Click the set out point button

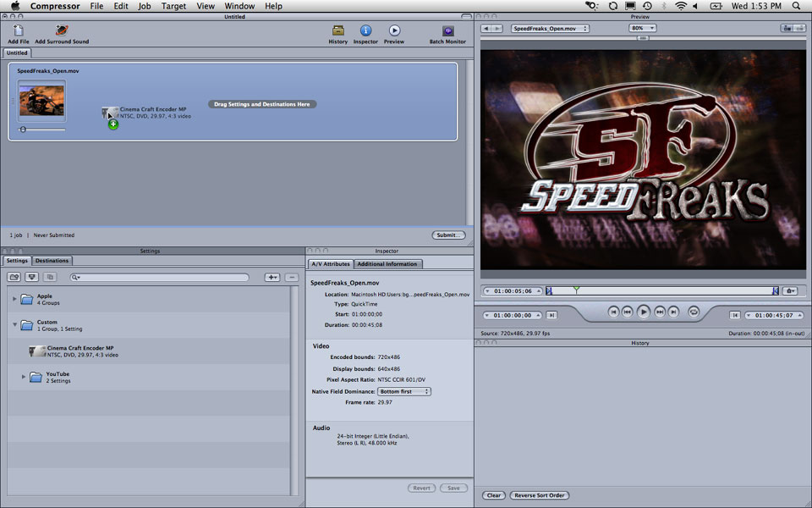734,315
